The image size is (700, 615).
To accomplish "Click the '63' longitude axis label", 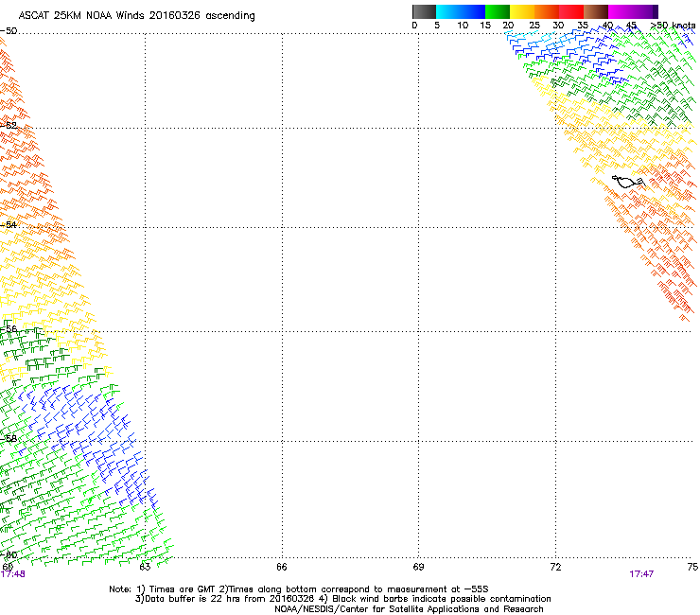I will [145, 567].
